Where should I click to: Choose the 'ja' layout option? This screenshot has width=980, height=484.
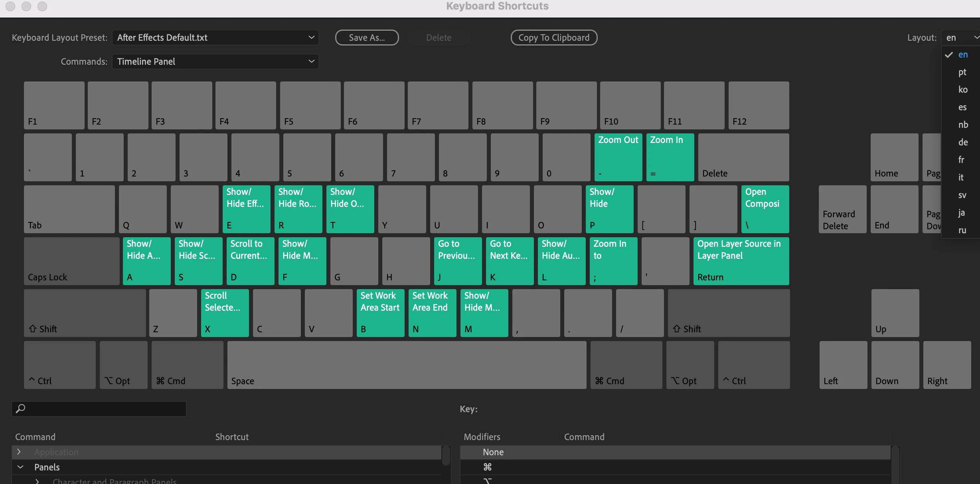click(962, 212)
